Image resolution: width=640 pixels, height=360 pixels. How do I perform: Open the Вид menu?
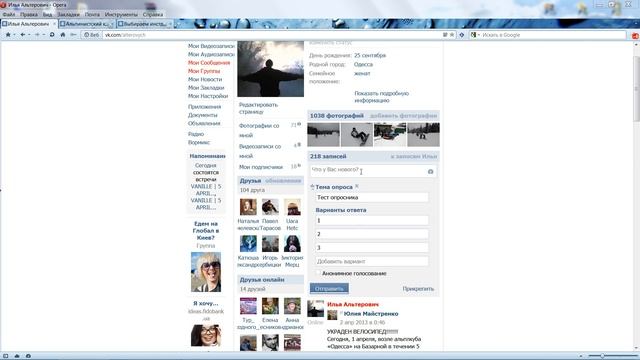click(x=47, y=14)
